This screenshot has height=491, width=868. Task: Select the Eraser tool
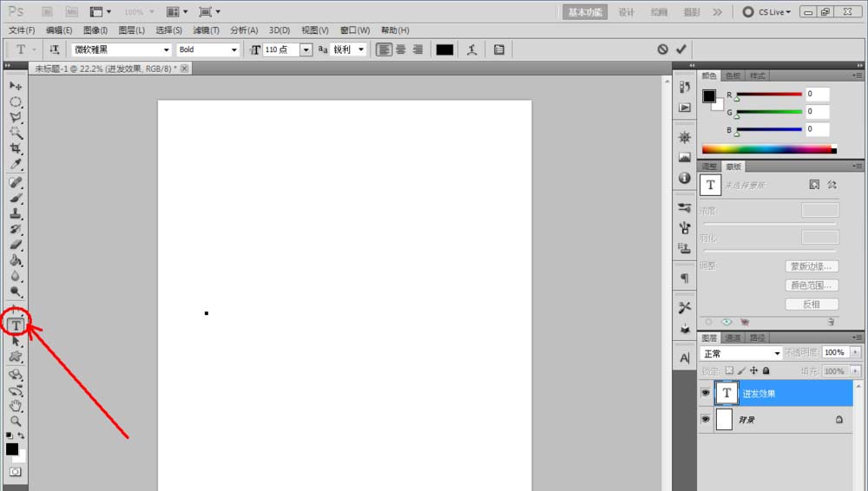pos(16,245)
